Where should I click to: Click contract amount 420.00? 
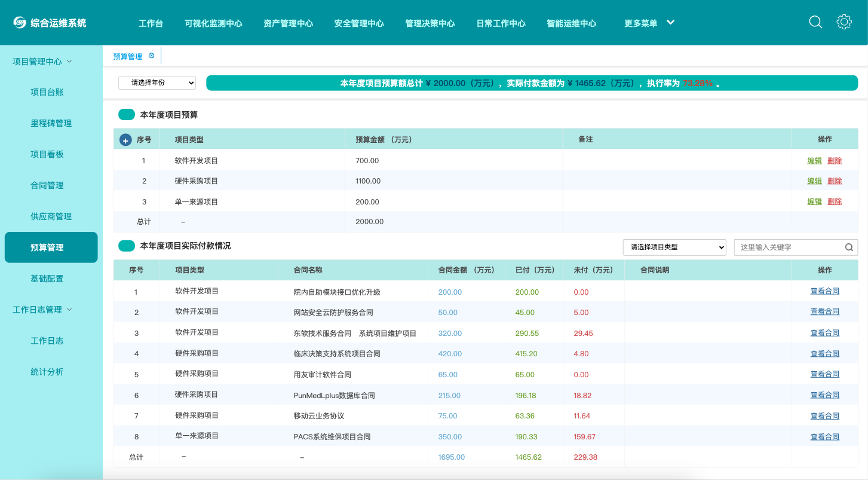click(x=450, y=354)
